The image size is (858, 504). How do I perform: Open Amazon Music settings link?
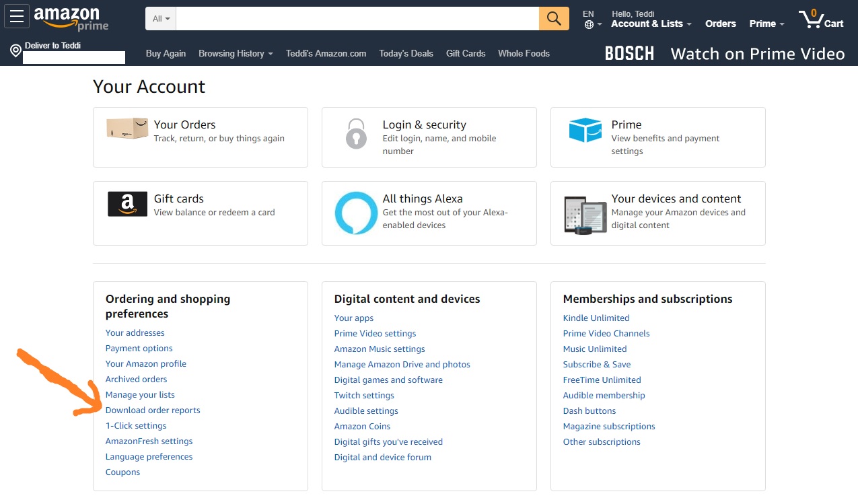pos(380,349)
